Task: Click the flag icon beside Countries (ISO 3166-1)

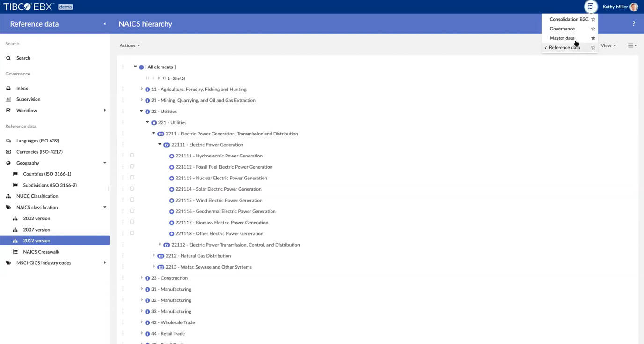Action: pyautogui.click(x=15, y=174)
